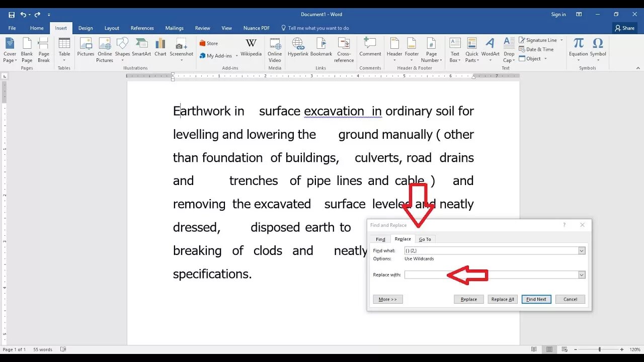Expand the Find what dropdown arrow
The image size is (644, 362).
[582, 250]
